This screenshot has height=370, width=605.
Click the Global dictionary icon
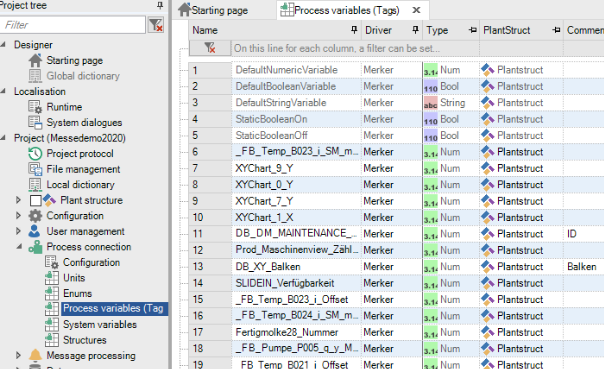[x=35, y=76]
